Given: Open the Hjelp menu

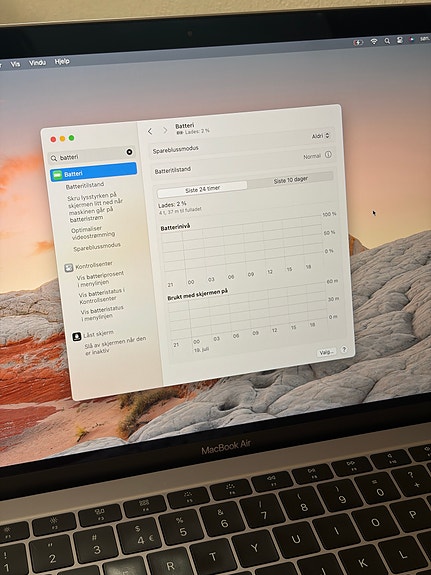Looking at the screenshot, I should pos(62,61).
